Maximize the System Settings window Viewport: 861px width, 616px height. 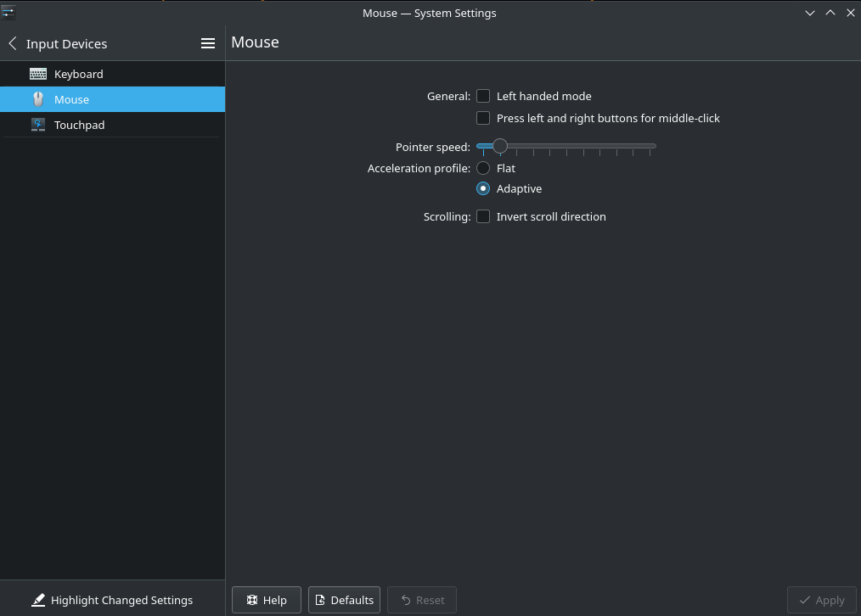point(830,13)
